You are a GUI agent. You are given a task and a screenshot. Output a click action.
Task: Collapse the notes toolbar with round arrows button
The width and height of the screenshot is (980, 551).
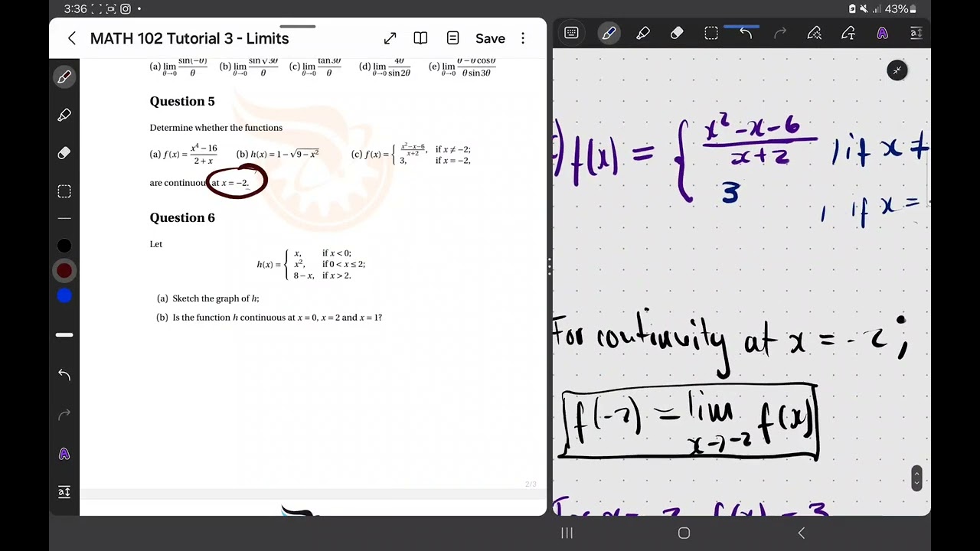tap(897, 70)
